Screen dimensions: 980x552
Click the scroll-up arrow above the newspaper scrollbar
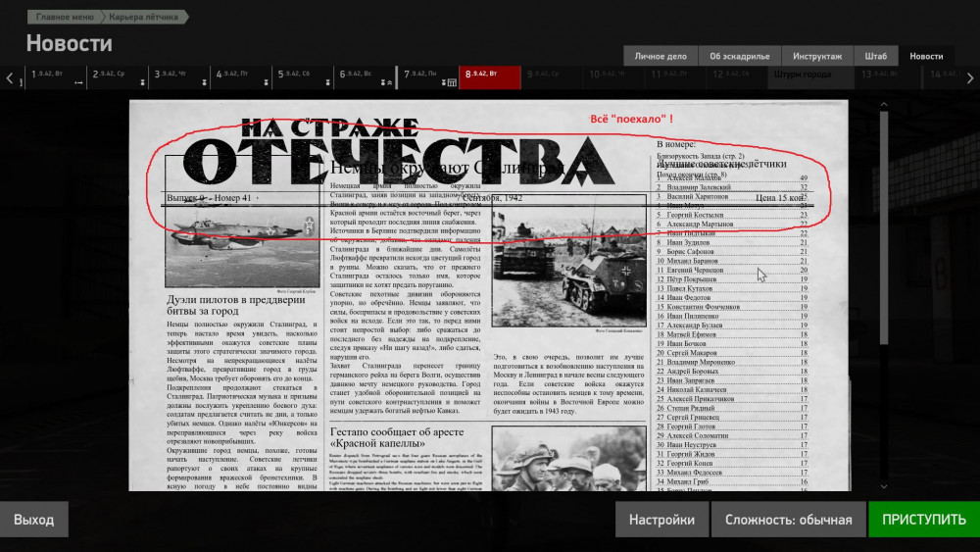(x=882, y=105)
